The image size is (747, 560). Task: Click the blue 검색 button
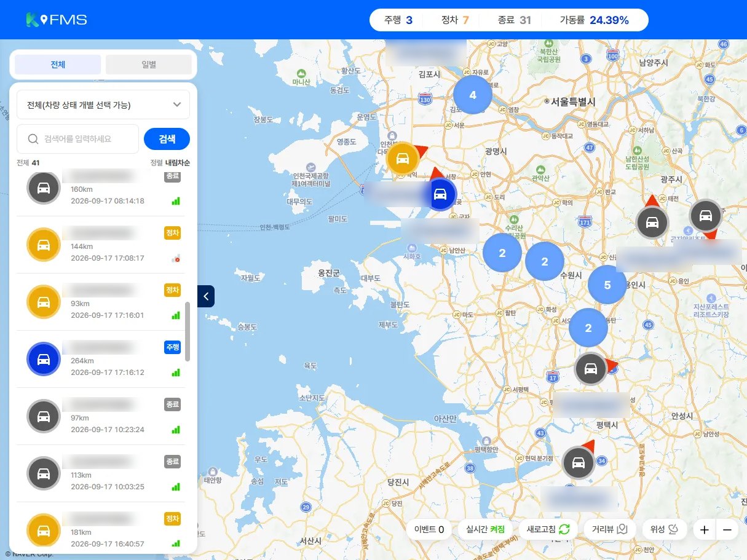click(x=167, y=139)
